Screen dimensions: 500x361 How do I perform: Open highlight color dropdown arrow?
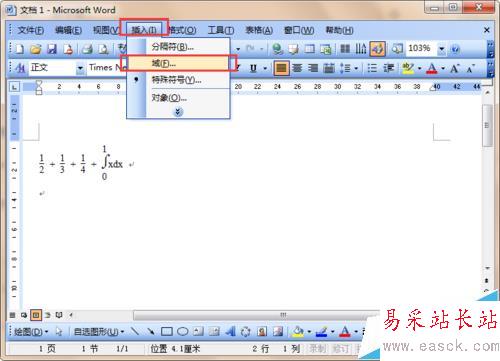click(420, 69)
